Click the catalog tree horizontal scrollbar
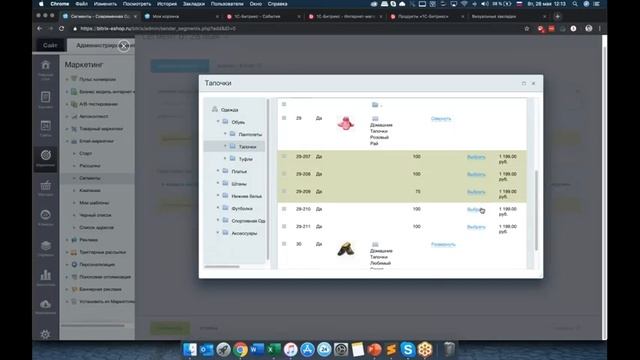The width and height of the screenshot is (640, 360). coord(222,267)
